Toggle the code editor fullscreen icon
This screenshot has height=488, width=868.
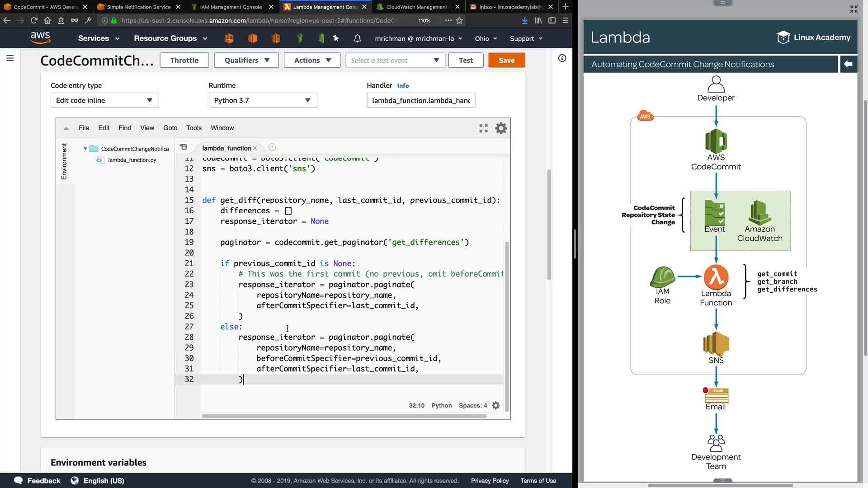[483, 128]
